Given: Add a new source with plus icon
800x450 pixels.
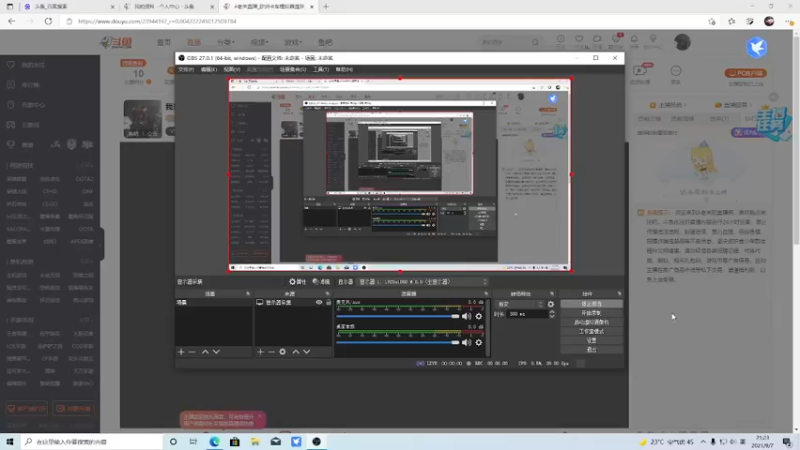Looking at the screenshot, I should (260, 352).
